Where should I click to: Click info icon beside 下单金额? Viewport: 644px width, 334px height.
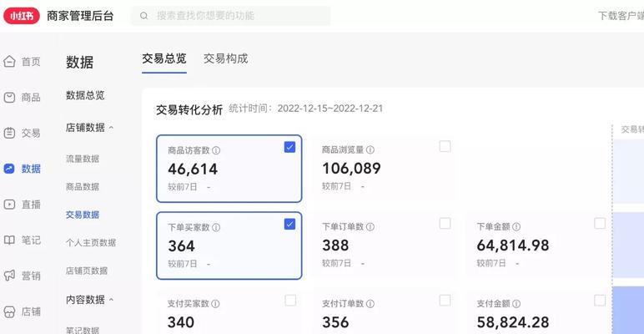[x=516, y=226]
